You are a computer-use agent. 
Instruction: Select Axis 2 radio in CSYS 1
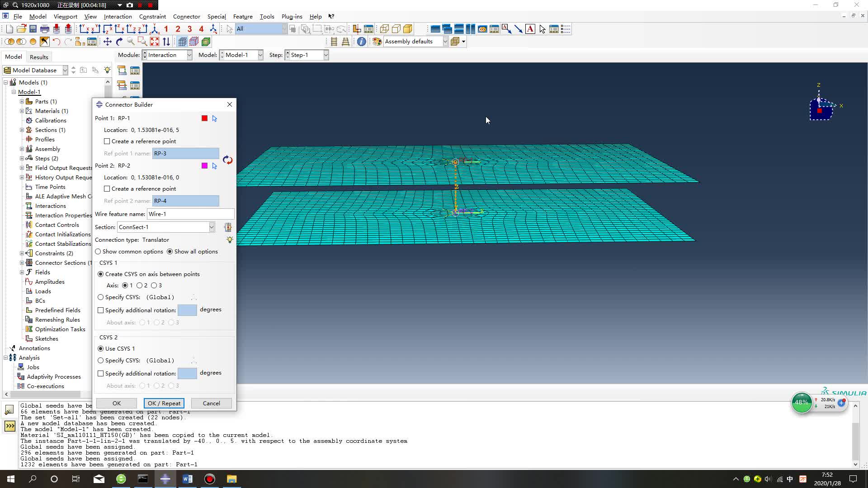140,286
